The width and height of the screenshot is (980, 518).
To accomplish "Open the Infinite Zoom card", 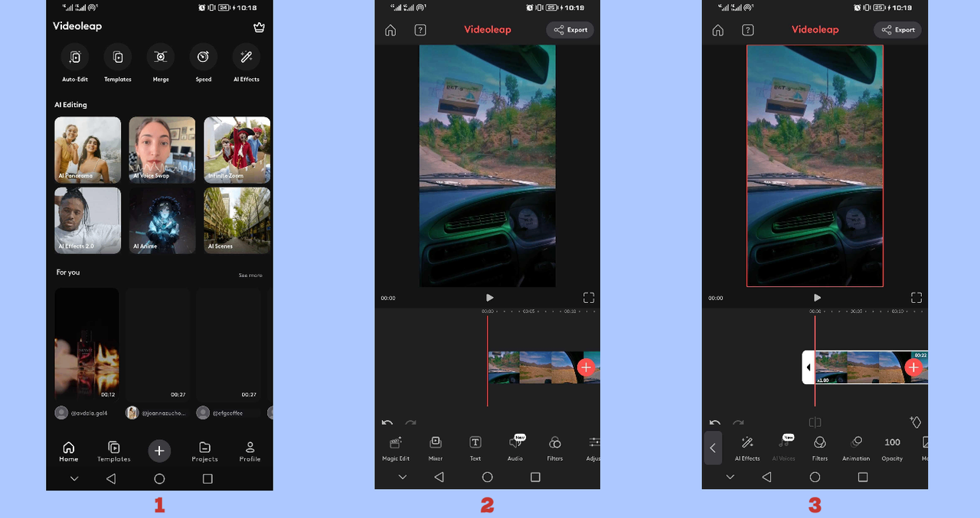I will [237, 150].
